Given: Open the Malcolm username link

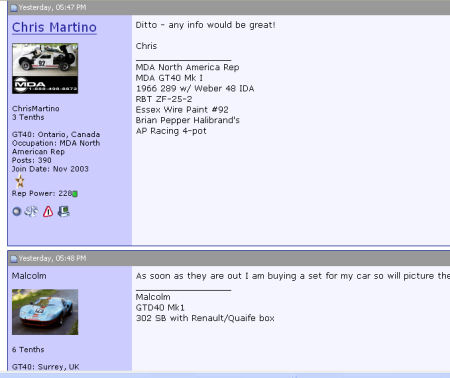Looking at the screenshot, I should (x=29, y=276).
